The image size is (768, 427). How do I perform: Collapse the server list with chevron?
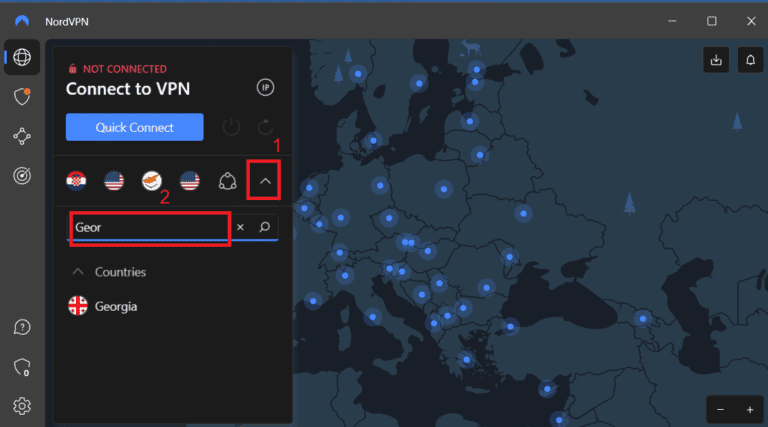coord(265,181)
